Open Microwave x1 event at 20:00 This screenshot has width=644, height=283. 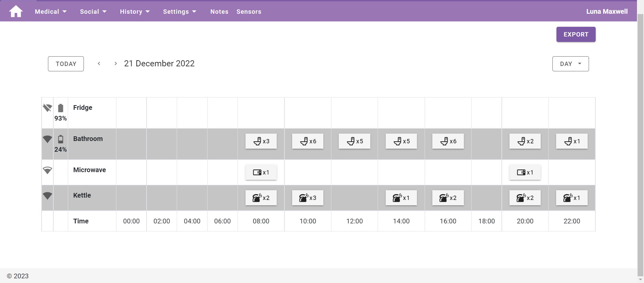pos(525,172)
